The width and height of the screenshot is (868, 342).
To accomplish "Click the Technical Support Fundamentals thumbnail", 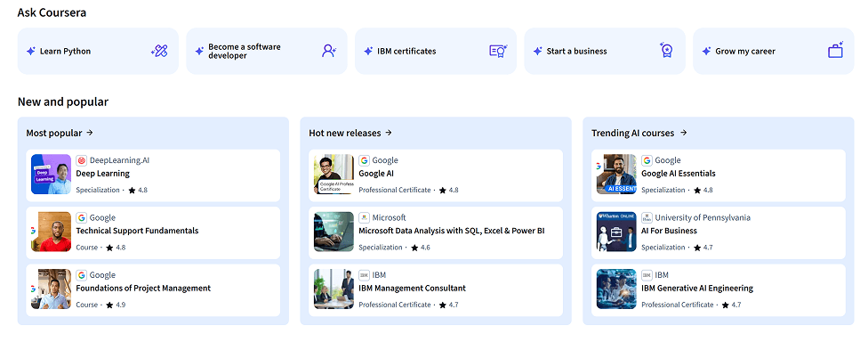I will (51, 232).
